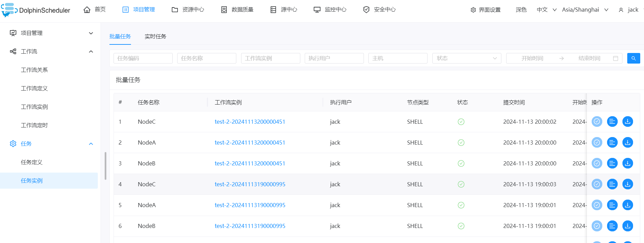Focus the 主机 host filter field
644x243 pixels.
click(398, 58)
